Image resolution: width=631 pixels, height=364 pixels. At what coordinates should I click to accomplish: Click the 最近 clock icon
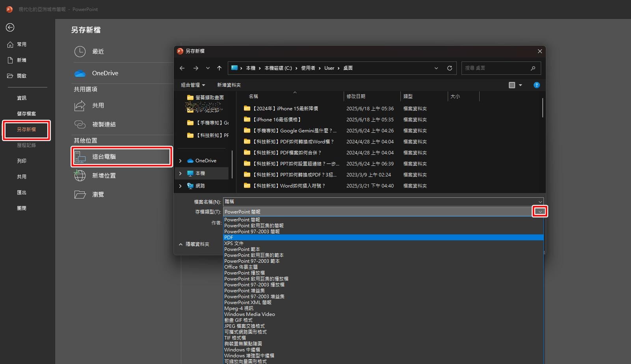click(80, 52)
